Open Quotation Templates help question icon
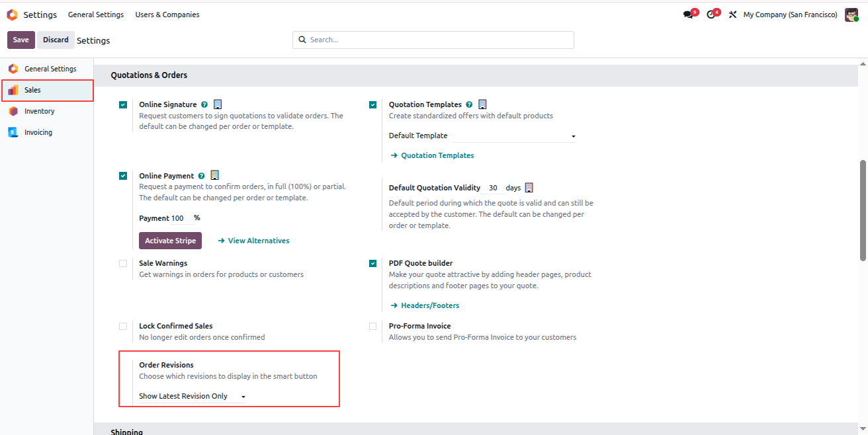868x435 pixels. [x=469, y=104]
